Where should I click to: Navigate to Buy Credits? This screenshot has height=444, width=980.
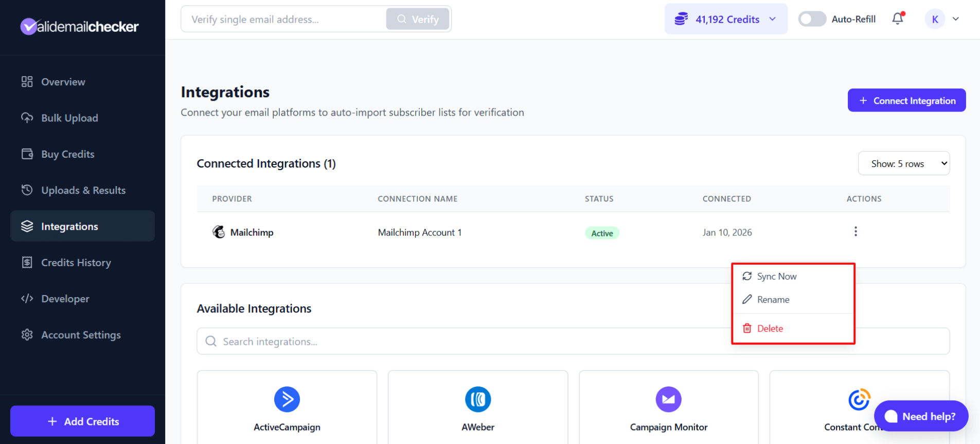point(82,154)
